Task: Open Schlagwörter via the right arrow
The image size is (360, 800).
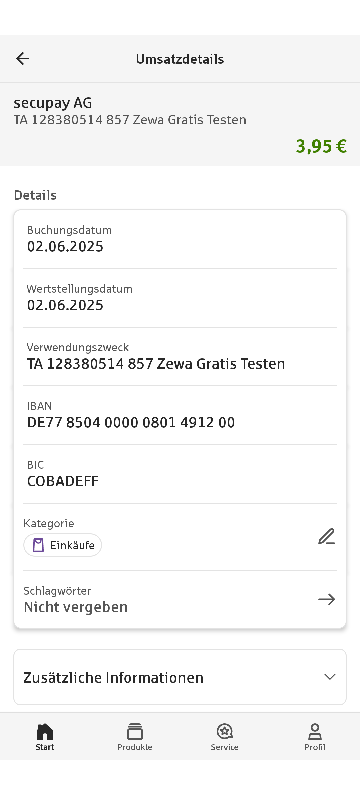Action: tap(326, 599)
